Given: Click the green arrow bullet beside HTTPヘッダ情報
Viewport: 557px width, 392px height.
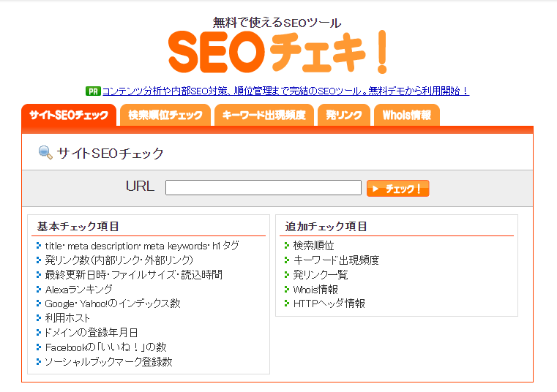Looking at the screenshot, I should click(x=287, y=304).
